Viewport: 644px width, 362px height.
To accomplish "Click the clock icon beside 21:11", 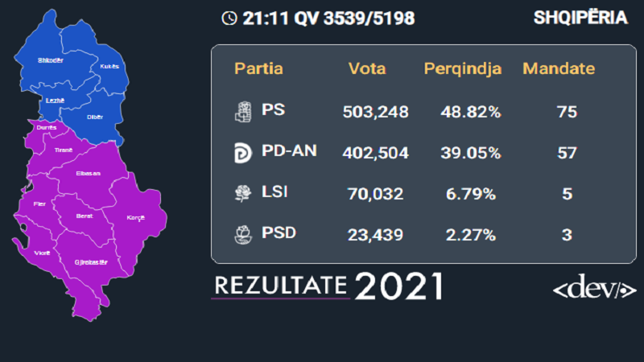I will 229,18.
